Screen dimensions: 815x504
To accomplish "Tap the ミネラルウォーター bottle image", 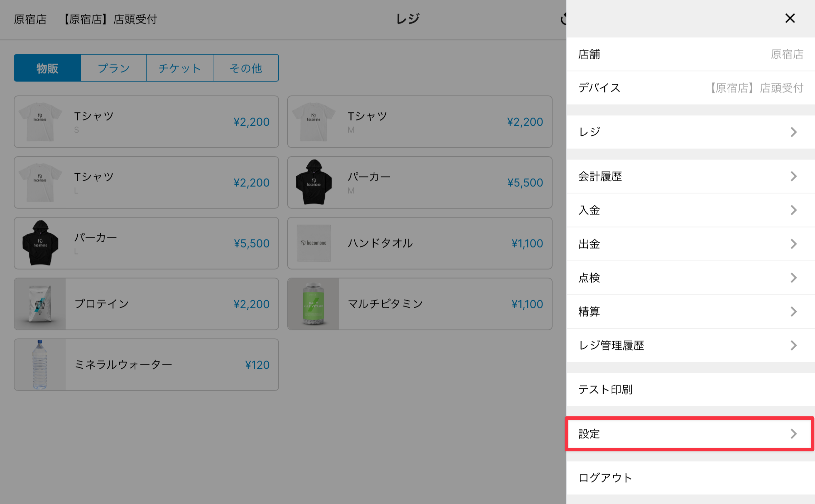I will point(40,365).
